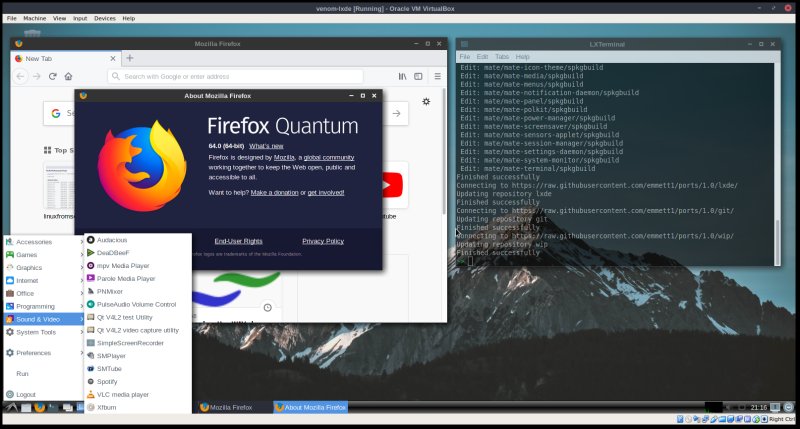Viewport: 800px width, 429px height.
Task: Focus the Firefox address bar
Action: coord(235,77)
